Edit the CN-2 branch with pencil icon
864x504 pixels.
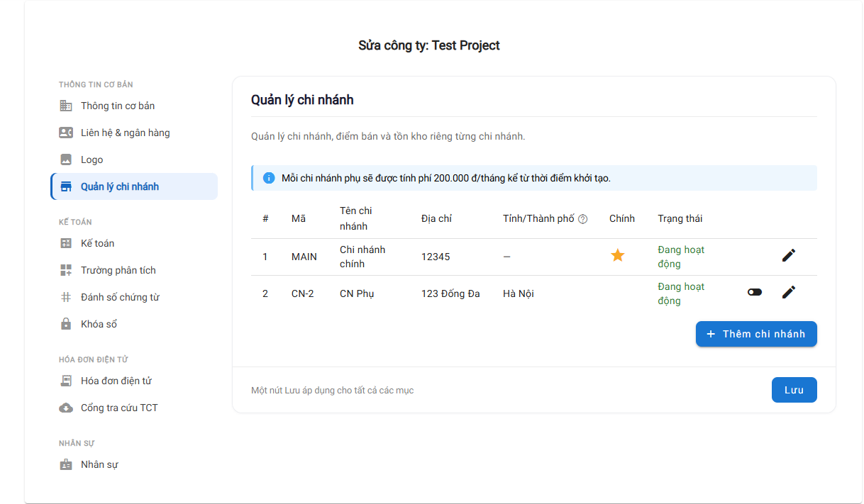tap(789, 292)
